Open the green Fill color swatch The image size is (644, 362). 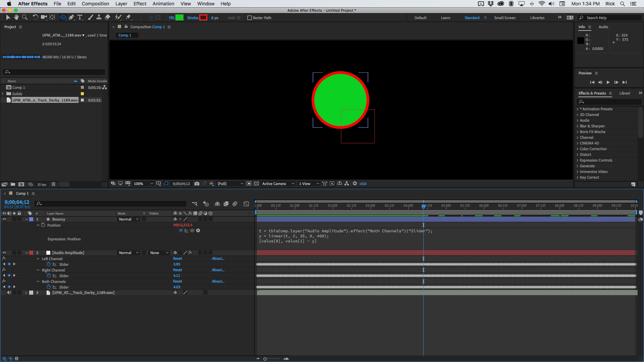click(x=179, y=18)
